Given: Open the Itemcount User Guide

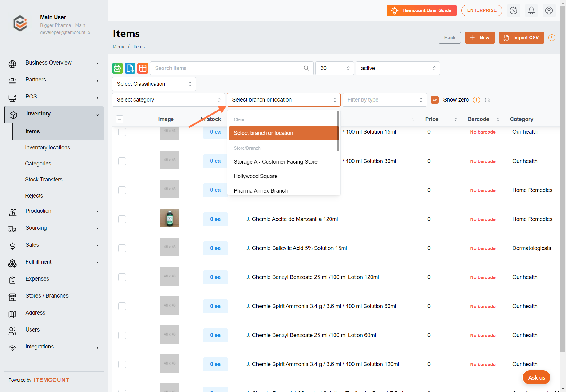Looking at the screenshot, I should pyautogui.click(x=422, y=10).
